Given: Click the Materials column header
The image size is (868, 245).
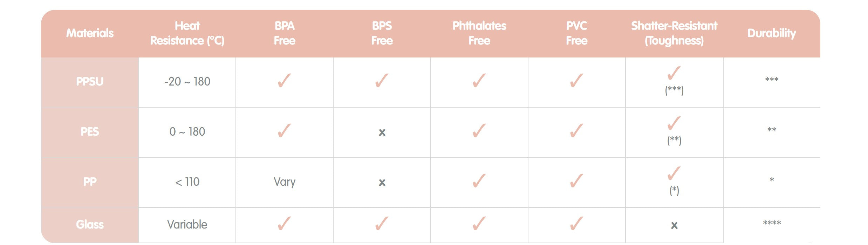Looking at the screenshot, I should tap(90, 33).
